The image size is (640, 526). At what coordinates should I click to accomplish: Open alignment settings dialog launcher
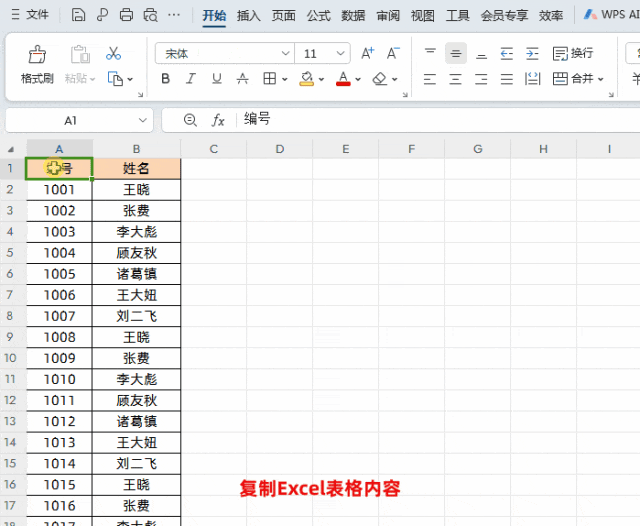coord(611,95)
